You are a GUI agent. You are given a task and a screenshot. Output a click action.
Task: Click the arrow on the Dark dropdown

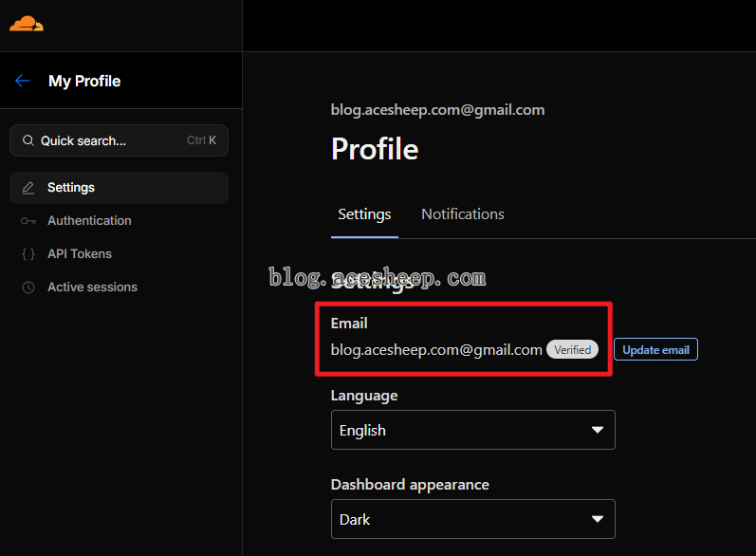pos(598,519)
